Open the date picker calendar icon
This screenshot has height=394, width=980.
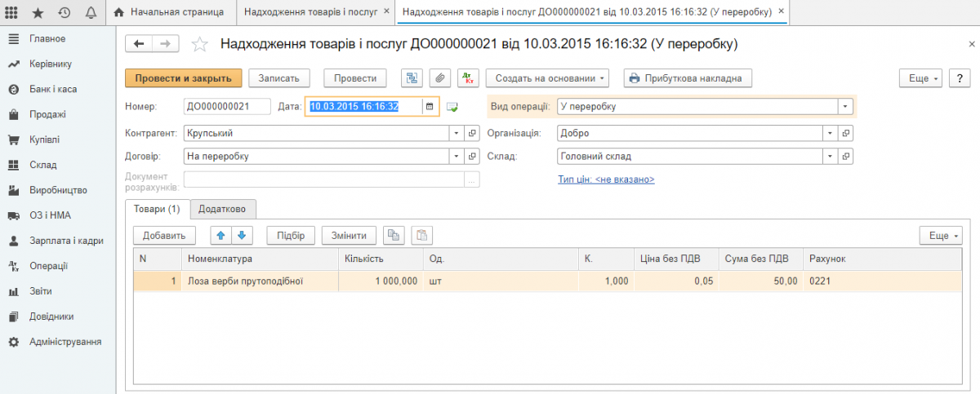coord(430,107)
